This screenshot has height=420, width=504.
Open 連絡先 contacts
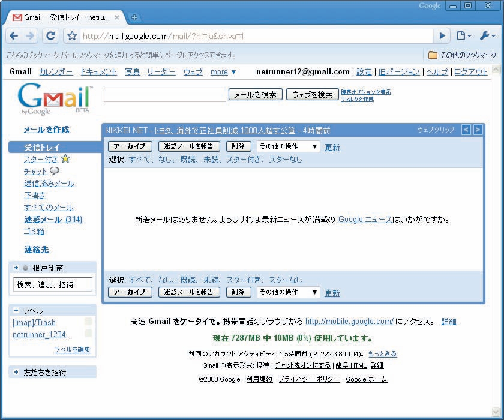coord(37,250)
